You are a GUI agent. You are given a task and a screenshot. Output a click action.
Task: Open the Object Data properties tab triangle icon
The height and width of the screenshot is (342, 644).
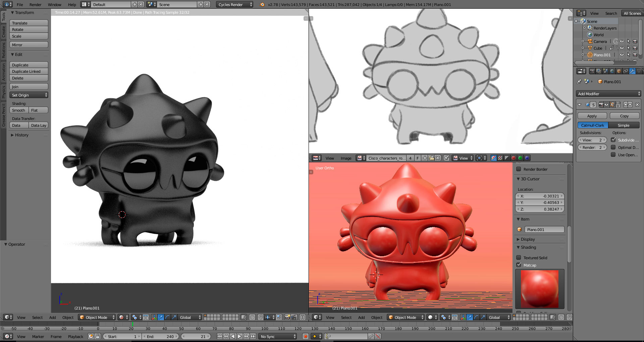point(639,71)
